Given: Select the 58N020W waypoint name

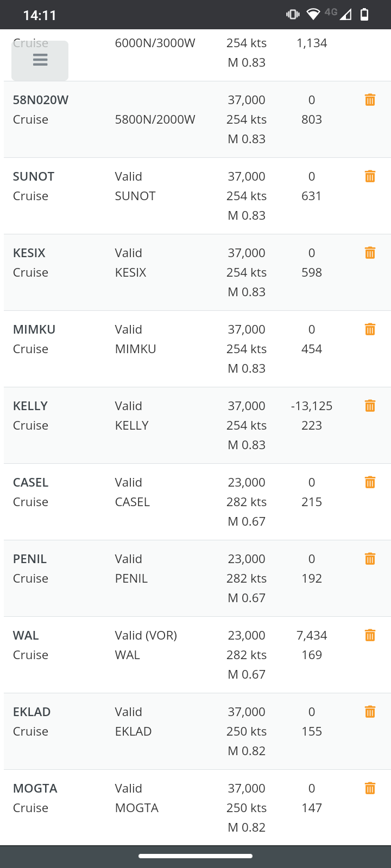Looking at the screenshot, I should point(41,100).
